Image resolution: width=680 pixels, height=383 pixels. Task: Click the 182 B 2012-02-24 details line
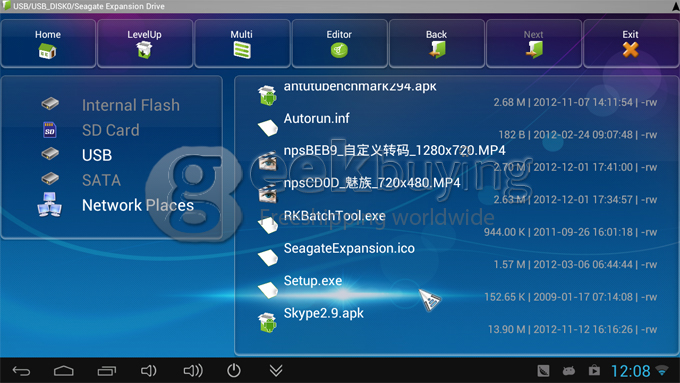pyautogui.click(x=578, y=135)
